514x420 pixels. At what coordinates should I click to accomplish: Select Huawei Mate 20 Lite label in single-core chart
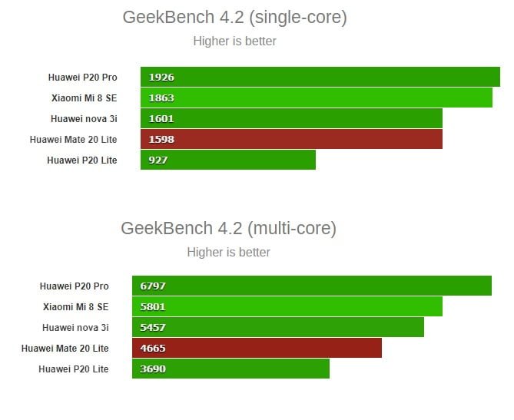(73, 140)
